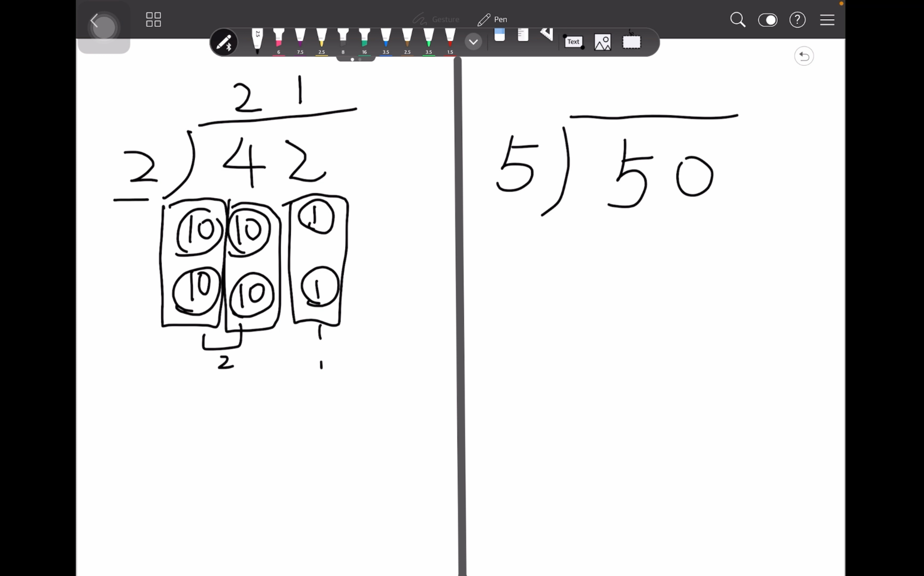The image size is (924, 576).
Task: Open the pen size dropdown selector
Action: 473,42
